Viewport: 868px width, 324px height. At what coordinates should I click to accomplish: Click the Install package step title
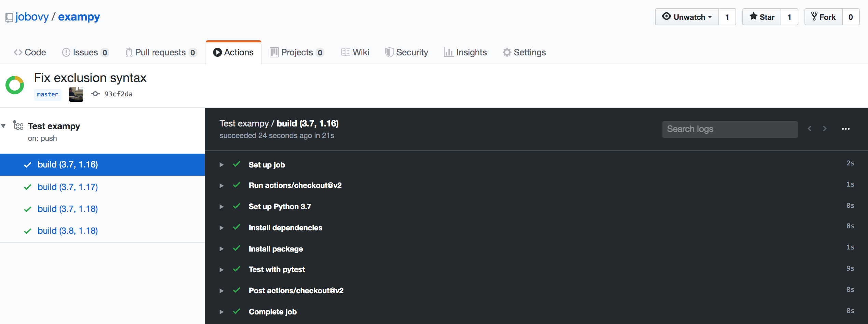(x=276, y=249)
